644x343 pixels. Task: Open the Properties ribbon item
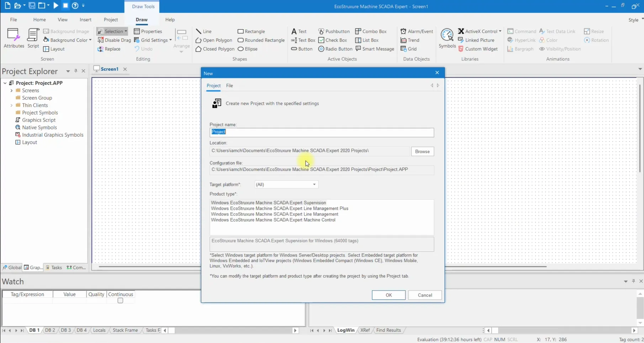148,31
